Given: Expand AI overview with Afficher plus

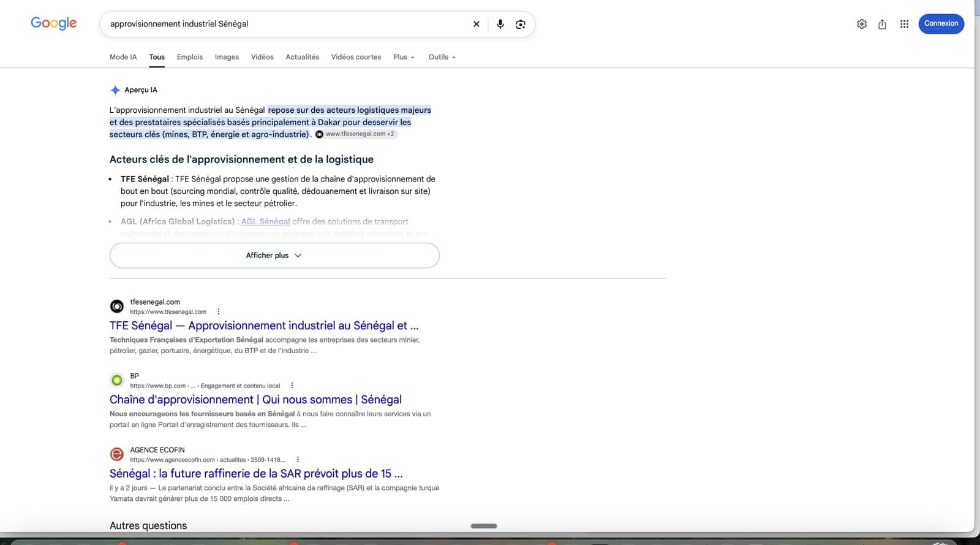Looking at the screenshot, I should (x=274, y=256).
